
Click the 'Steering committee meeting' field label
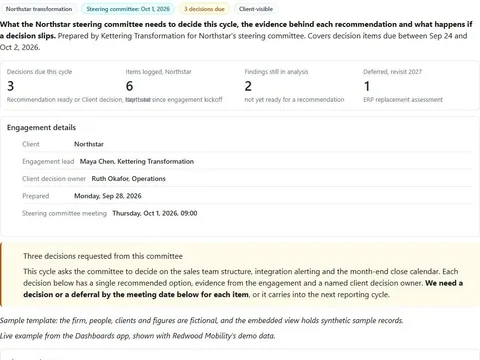pos(64,213)
